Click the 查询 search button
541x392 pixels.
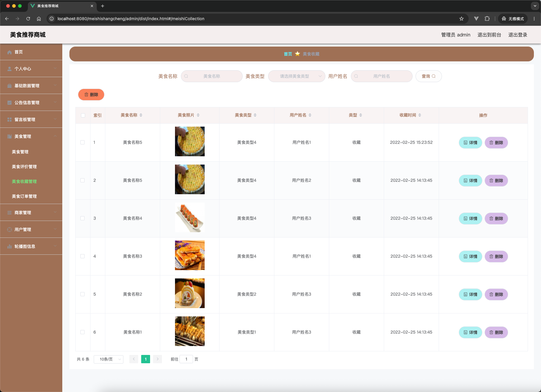point(429,76)
